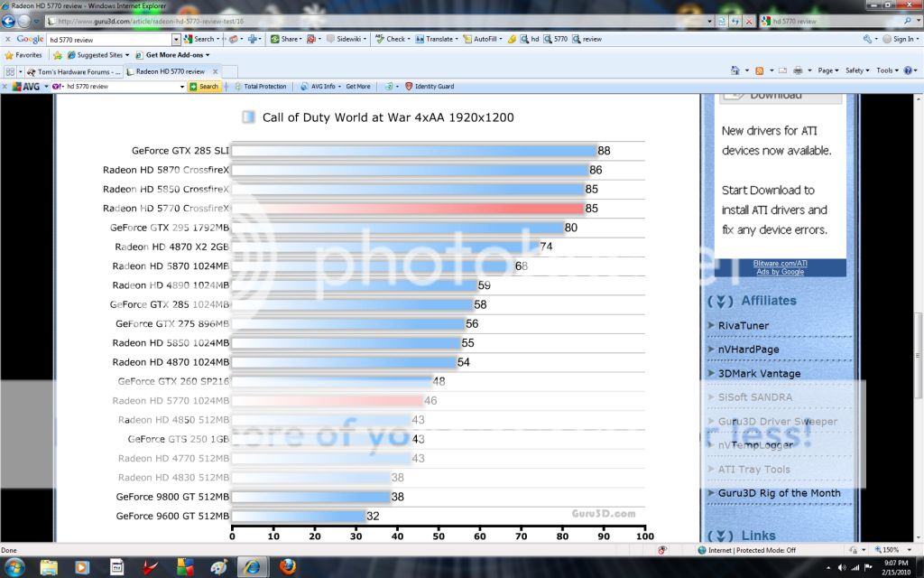Viewport: 924px width, 578px height.
Task: Open the Google Toolbar search box dropdown
Action: 176,40
